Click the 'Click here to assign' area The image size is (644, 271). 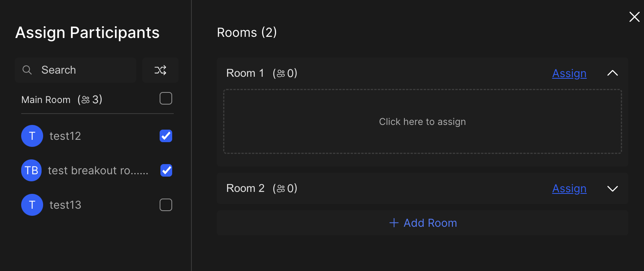coord(422,121)
